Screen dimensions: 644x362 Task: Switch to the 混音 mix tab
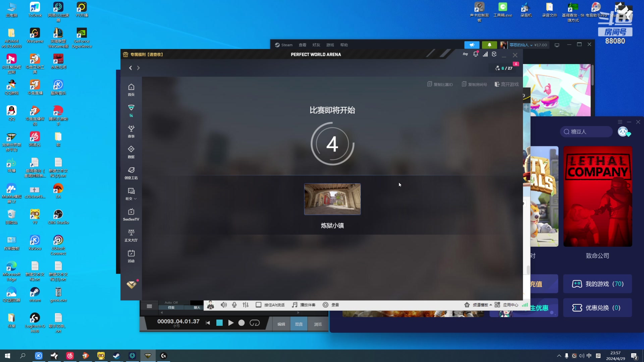tap(299, 324)
